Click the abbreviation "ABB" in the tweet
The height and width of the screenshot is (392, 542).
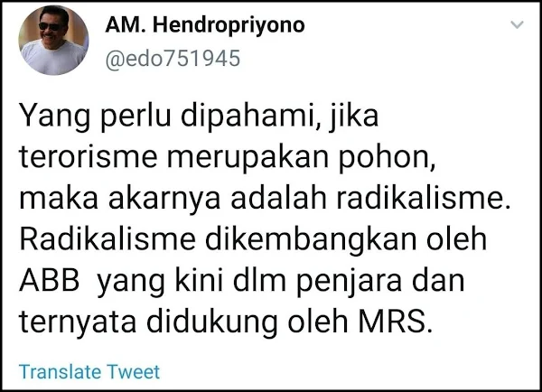(x=50, y=281)
